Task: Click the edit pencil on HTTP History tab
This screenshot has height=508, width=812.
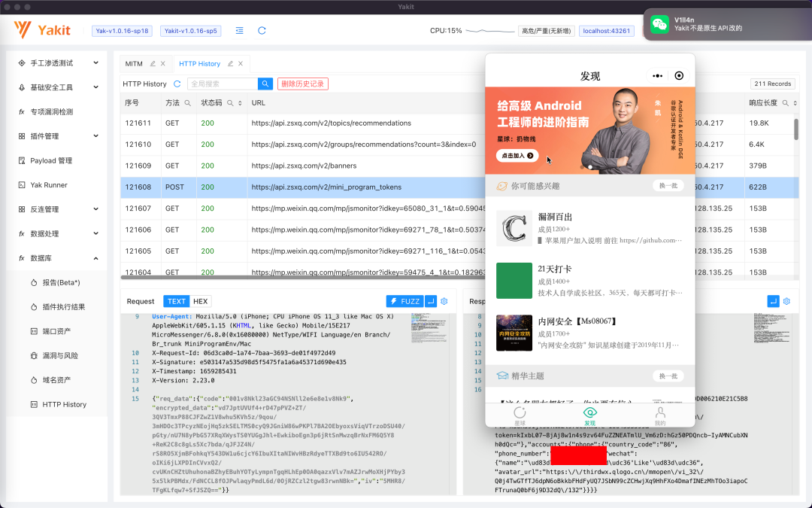Action: [x=231, y=64]
